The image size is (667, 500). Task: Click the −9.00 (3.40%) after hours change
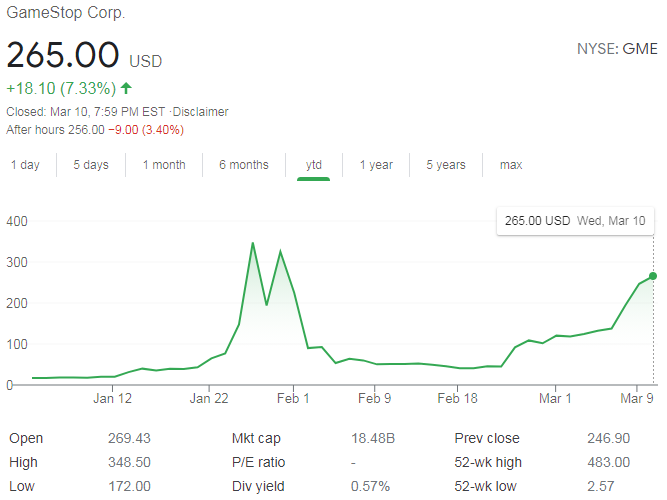[x=146, y=130]
